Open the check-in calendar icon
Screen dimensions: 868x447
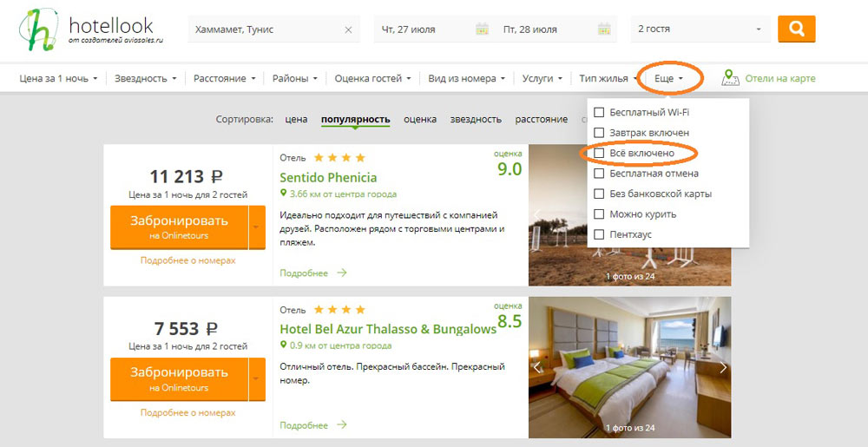(x=482, y=29)
